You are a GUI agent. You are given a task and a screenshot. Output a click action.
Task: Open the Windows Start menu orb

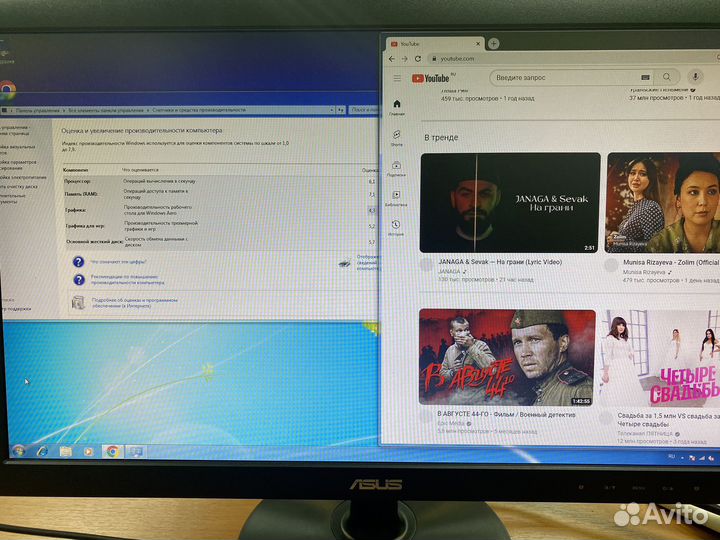[18, 451]
